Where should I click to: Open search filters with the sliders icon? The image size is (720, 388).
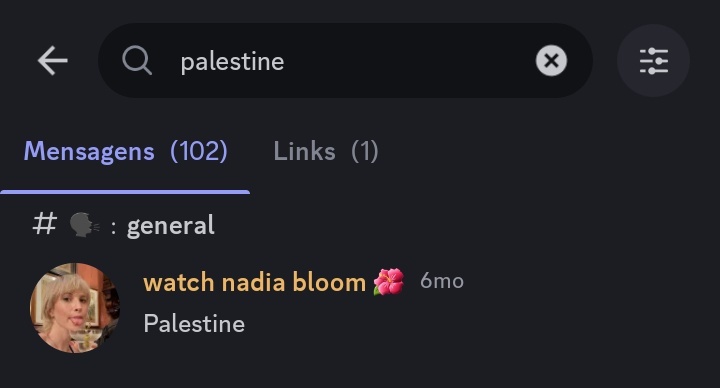point(653,61)
